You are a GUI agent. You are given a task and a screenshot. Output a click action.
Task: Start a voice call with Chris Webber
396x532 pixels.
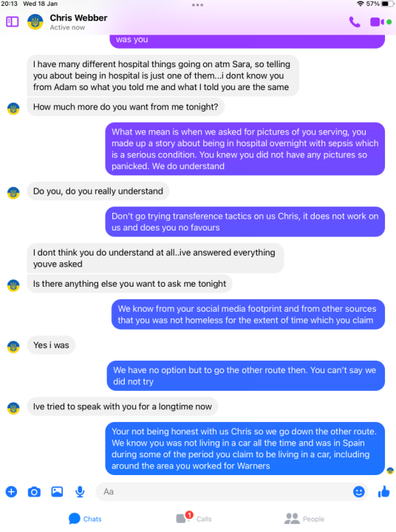tap(355, 22)
